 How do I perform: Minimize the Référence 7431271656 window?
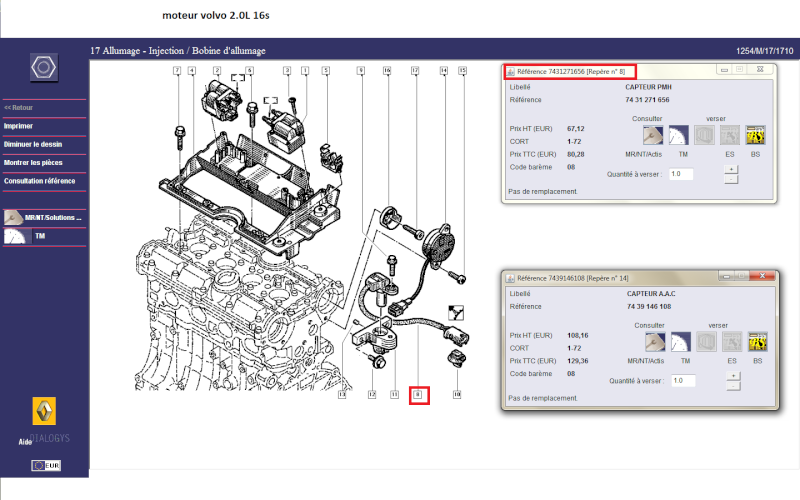(724, 70)
